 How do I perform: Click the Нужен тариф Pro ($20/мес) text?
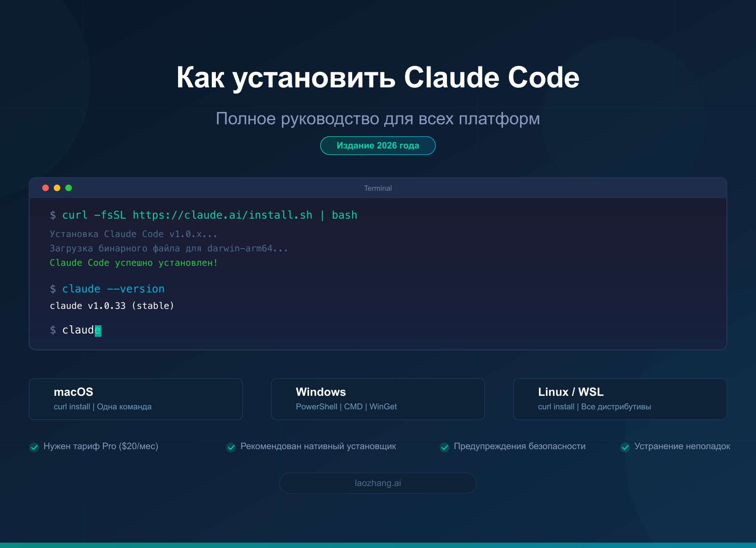tap(101, 446)
